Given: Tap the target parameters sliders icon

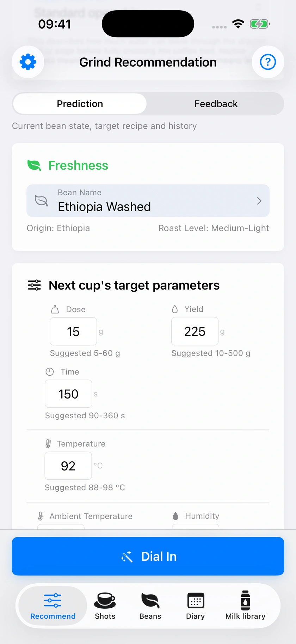Looking at the screenshot, I should pos(34,285).
